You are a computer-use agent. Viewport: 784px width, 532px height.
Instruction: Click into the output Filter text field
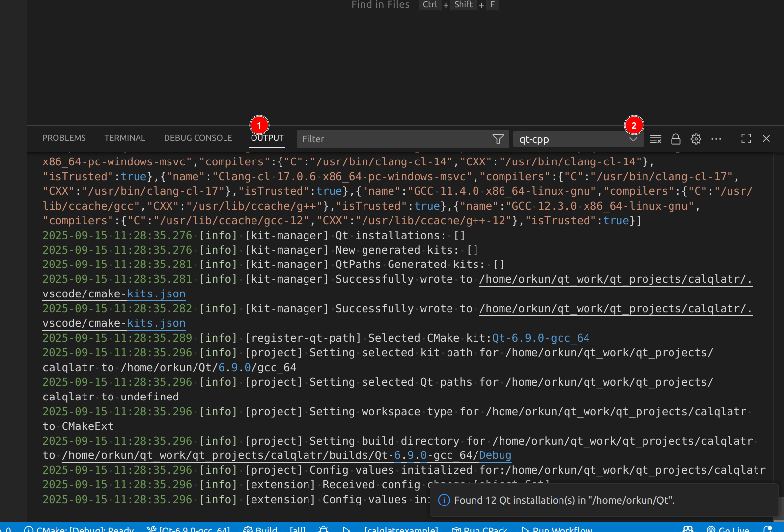pos(393,139)
